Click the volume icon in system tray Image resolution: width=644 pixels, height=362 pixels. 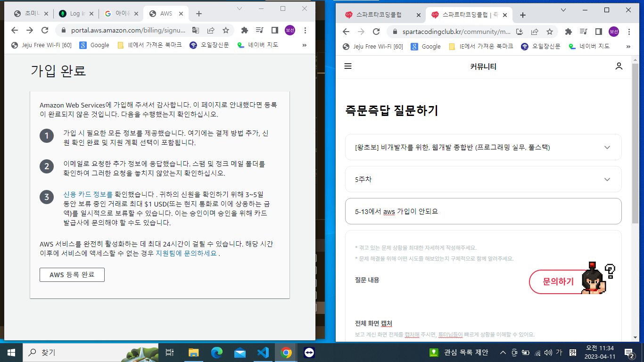coord(548,352)
